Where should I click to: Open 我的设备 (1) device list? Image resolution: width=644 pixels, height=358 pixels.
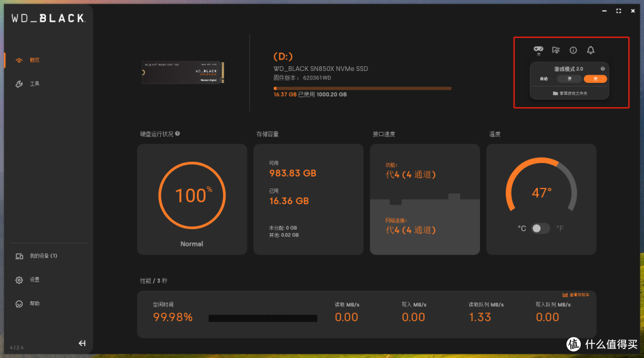[43, 255]
